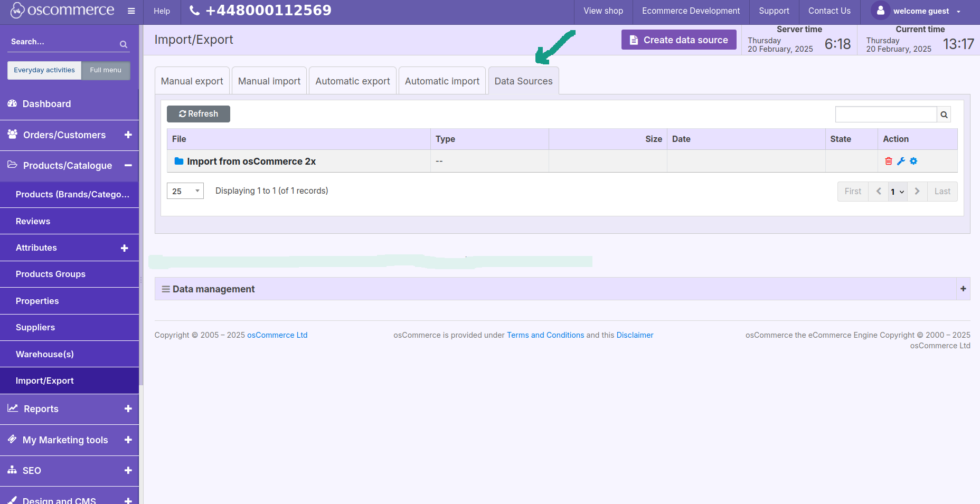
Task: Open the Automatic export tab
Action: (353, 81)
